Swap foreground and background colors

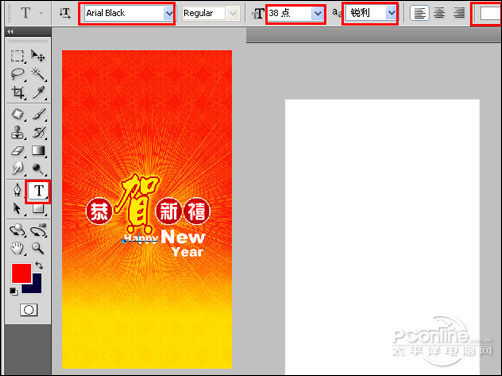(x=39, y=265)
